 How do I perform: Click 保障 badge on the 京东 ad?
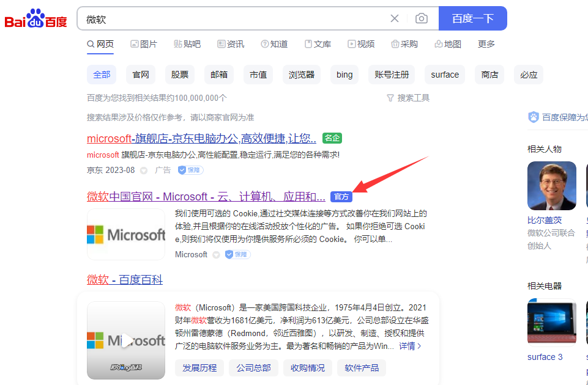click(x=190, y=170)
